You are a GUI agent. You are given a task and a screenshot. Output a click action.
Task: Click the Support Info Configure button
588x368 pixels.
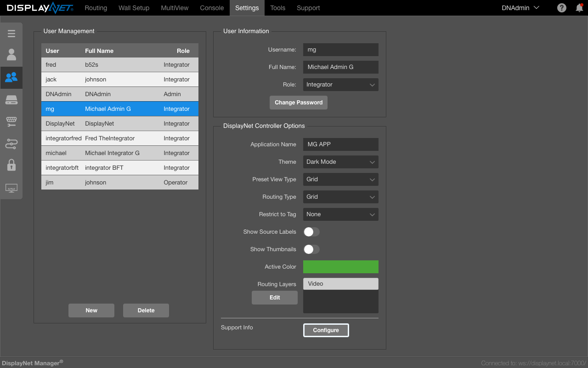coord(326,330)
